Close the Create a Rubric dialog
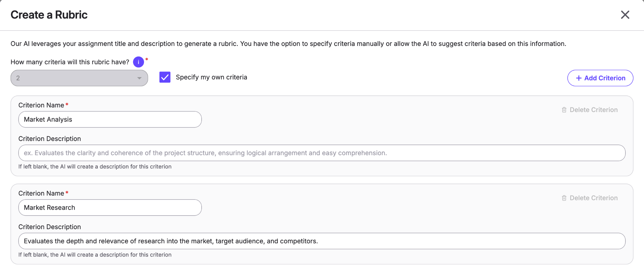644x271 pixels. click(625, 15)
